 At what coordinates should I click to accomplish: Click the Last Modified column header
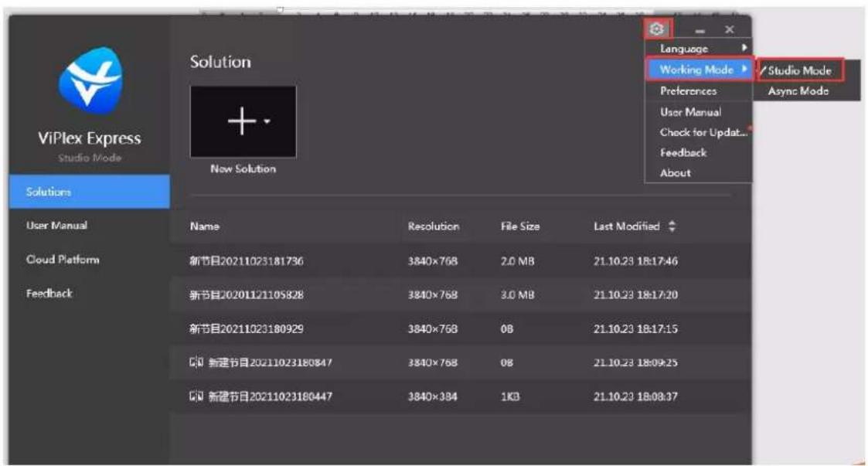626,226
